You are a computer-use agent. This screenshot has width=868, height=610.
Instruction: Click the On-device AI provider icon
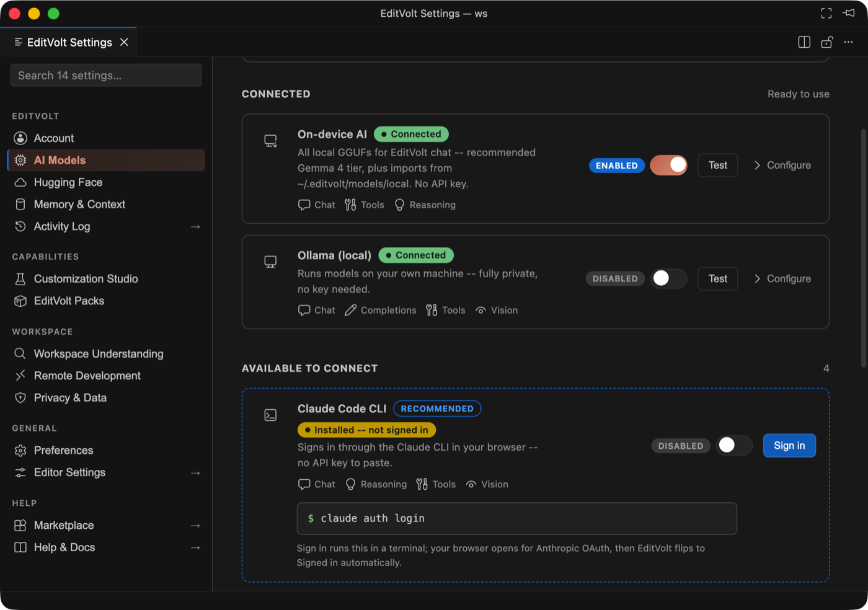[x=271, y=141]
